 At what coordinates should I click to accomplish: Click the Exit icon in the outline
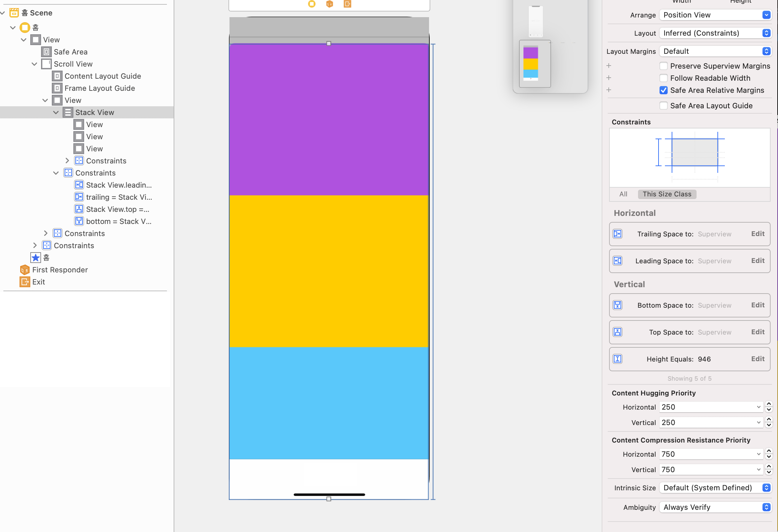coord(25,282)
